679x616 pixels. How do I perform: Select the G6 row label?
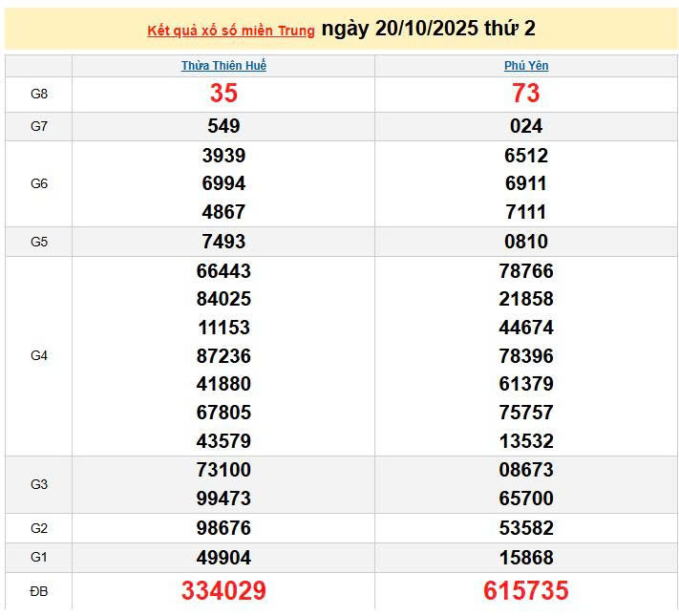point(39,183)
